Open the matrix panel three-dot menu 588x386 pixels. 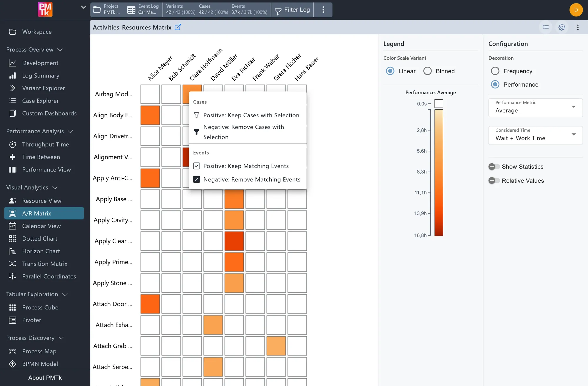coord(578,27)
